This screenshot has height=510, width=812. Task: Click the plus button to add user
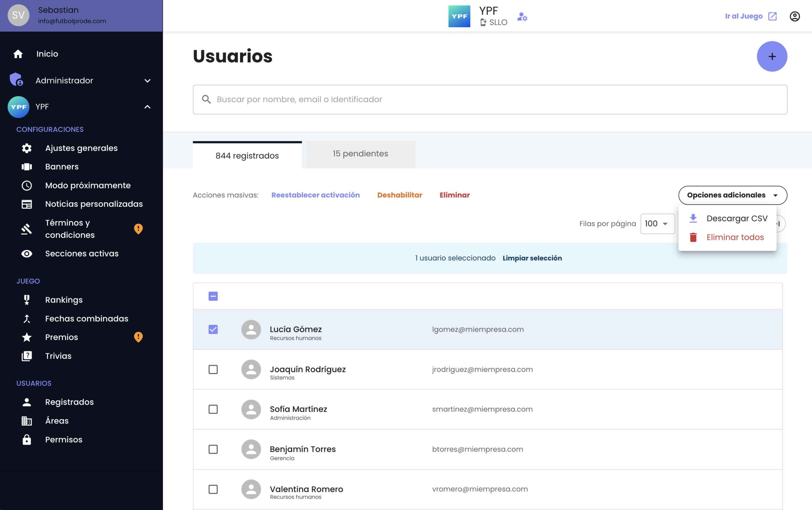point(771,56)
